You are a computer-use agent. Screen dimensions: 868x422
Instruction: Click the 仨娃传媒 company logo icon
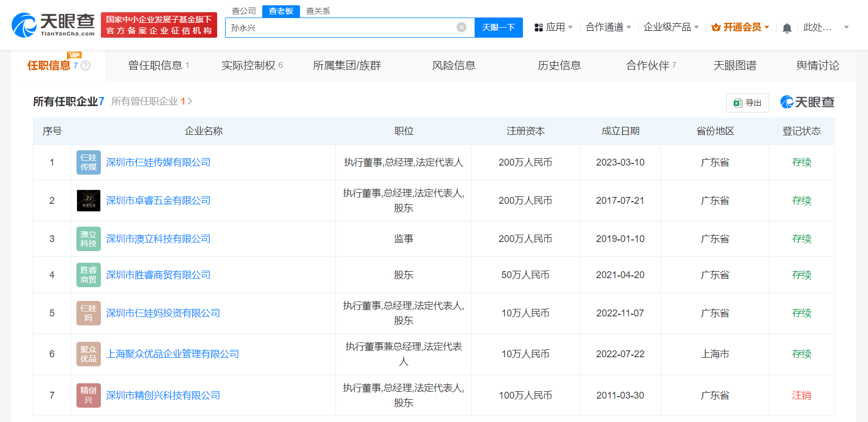[89, 162]
